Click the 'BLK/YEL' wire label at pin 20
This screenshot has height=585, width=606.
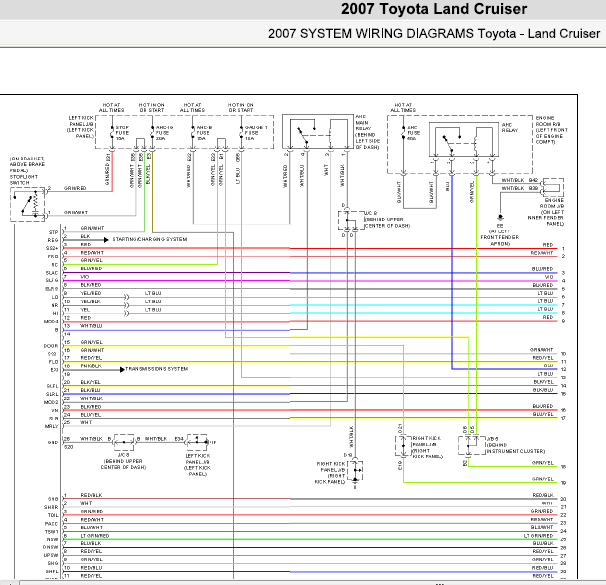[90, 382]
